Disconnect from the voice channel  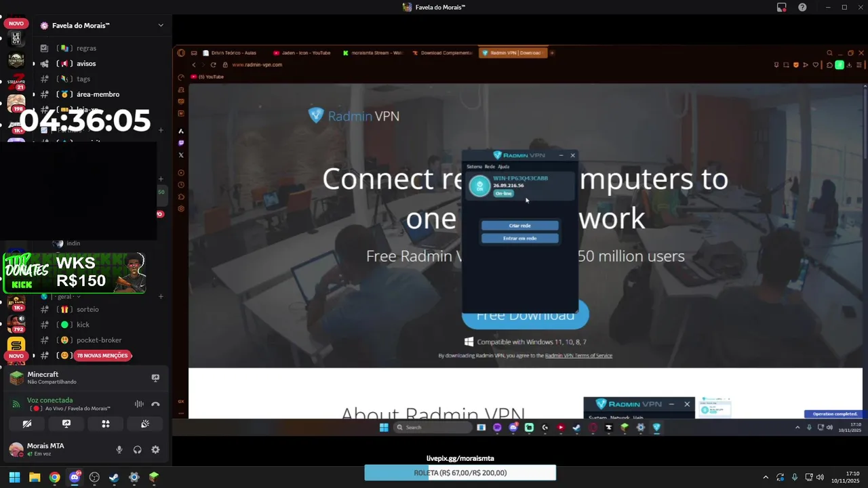pos(155,404)
